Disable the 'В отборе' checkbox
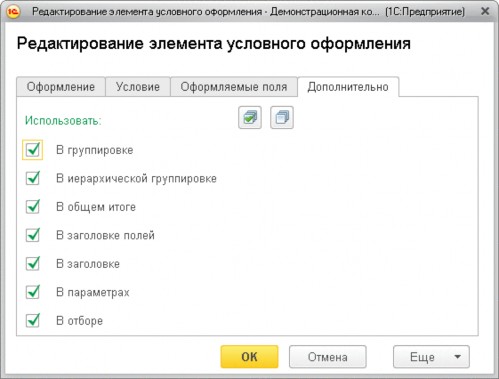The image size is (499, 379). tap(33, 321)
